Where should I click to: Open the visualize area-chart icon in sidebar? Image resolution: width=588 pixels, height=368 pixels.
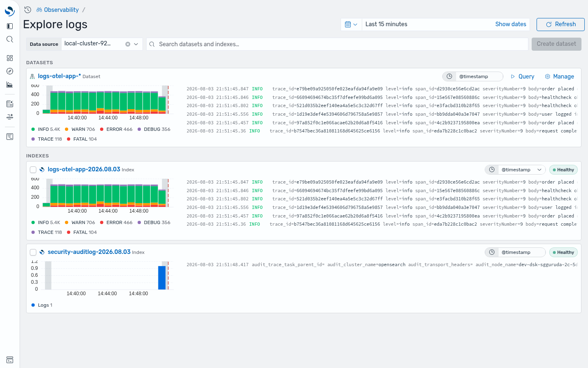(10, 85)
